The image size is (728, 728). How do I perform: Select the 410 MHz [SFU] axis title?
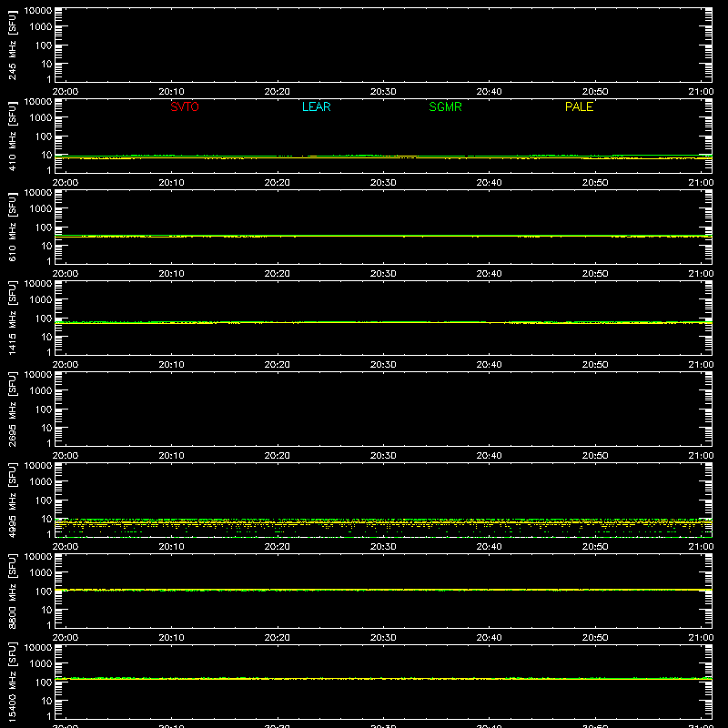(x=12, y=136)
